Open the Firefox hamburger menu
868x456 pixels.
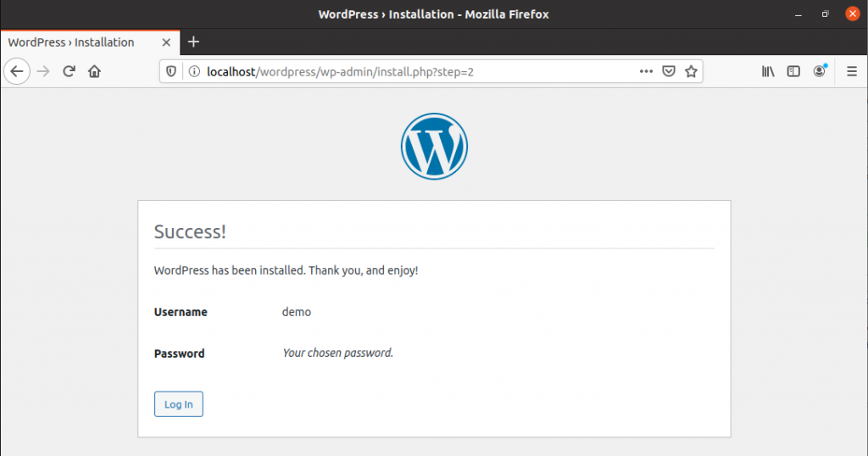(x=852, y=72)
